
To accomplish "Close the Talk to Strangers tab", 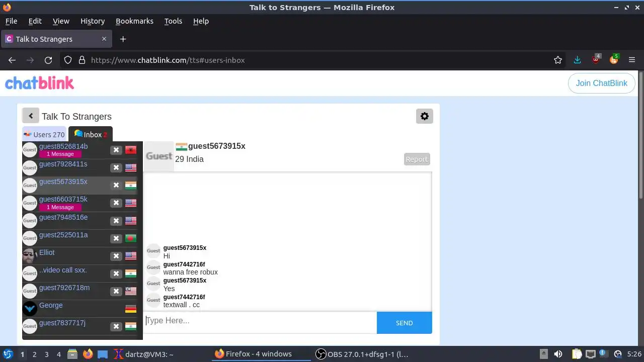I will point(104,39).
